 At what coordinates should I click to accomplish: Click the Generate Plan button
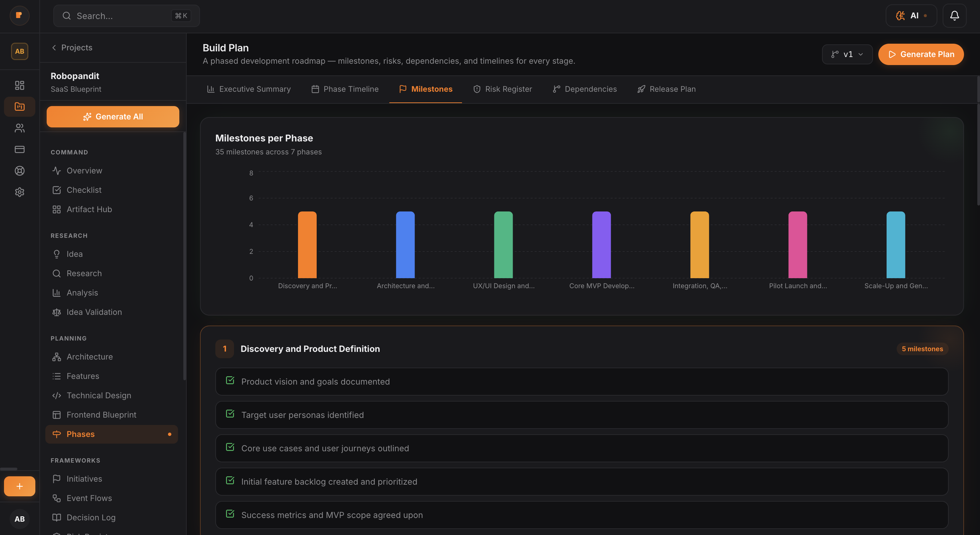coord(921,54)
